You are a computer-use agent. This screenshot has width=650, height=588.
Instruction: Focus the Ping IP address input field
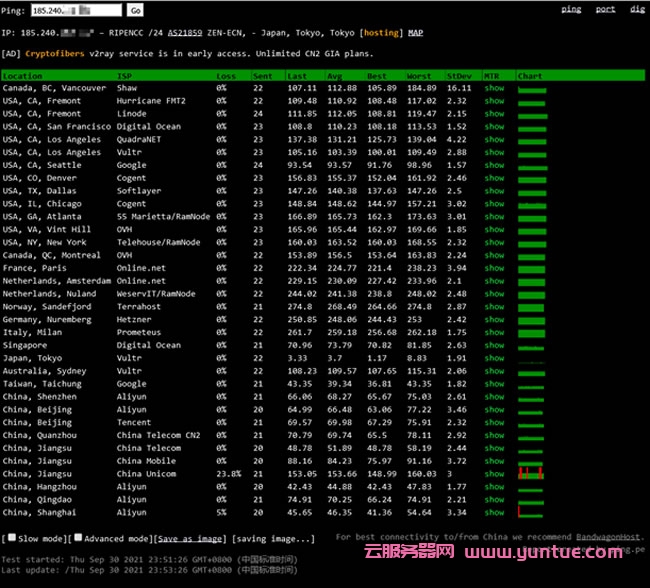pos(76,10)
